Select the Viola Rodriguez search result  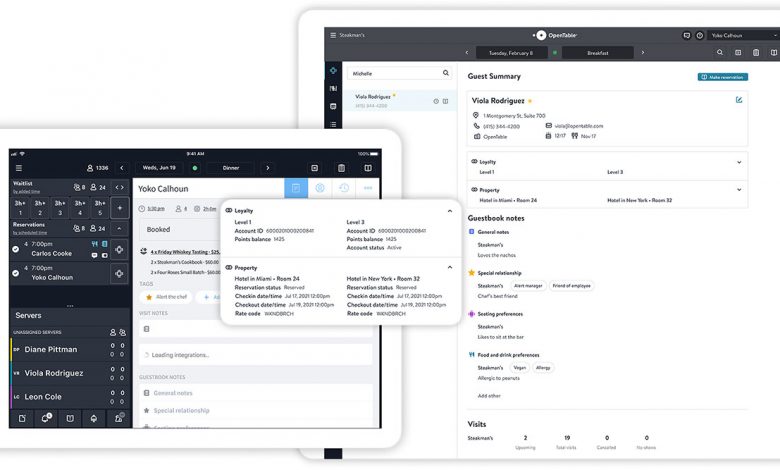tap(400, 101)
